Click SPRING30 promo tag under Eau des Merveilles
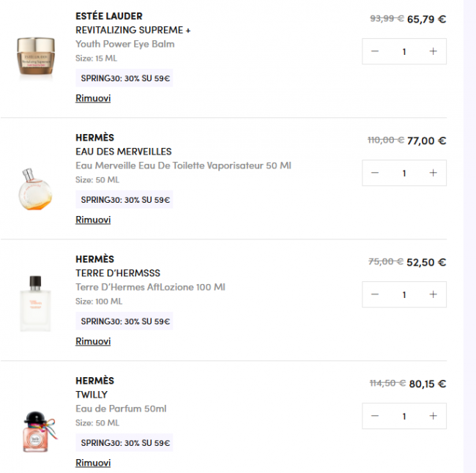 124,199
